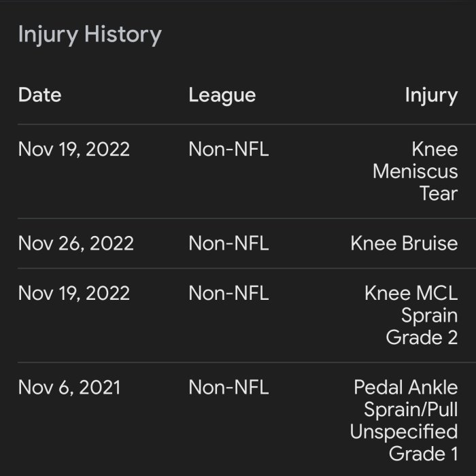
Task: Click the Unspecified text in last row
Action: point(404,432)
